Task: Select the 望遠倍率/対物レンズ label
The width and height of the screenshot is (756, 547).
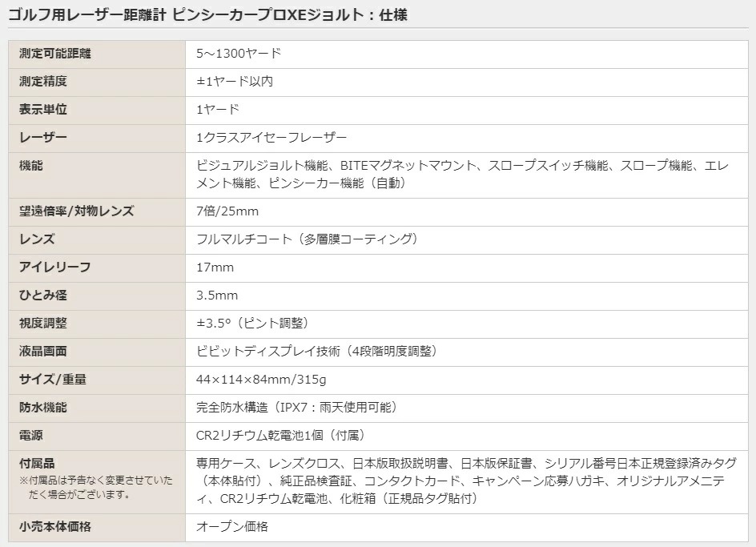Action: [76, 211]
